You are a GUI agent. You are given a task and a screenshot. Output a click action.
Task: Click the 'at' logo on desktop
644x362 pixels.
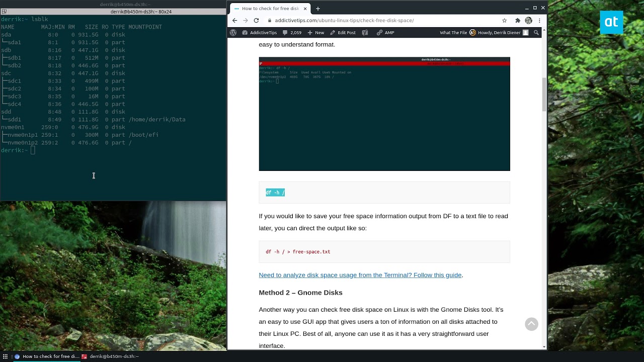tap(611, 22)
